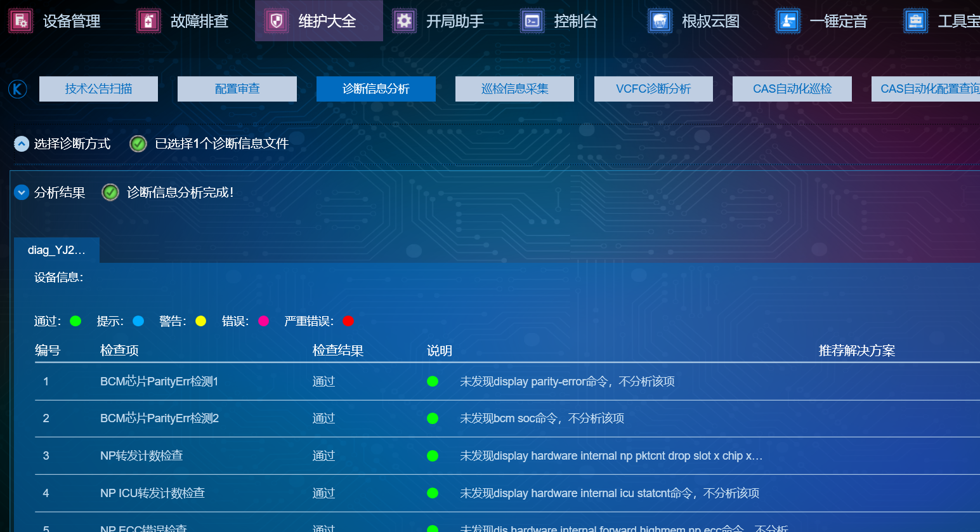This screenshot has width=980, height=532.
Task: Click the 检查项 column header
Action: [119, 350]
